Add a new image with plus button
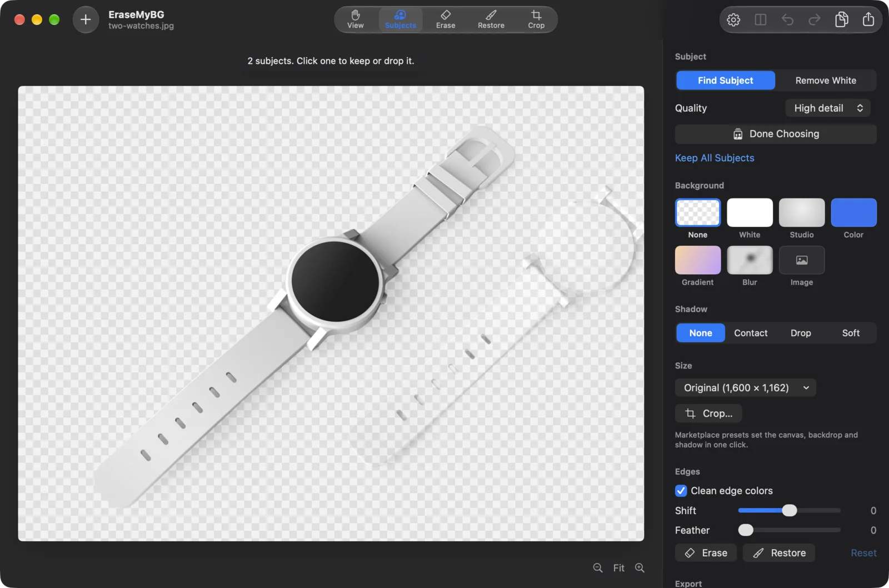 [x=86, y=20]
